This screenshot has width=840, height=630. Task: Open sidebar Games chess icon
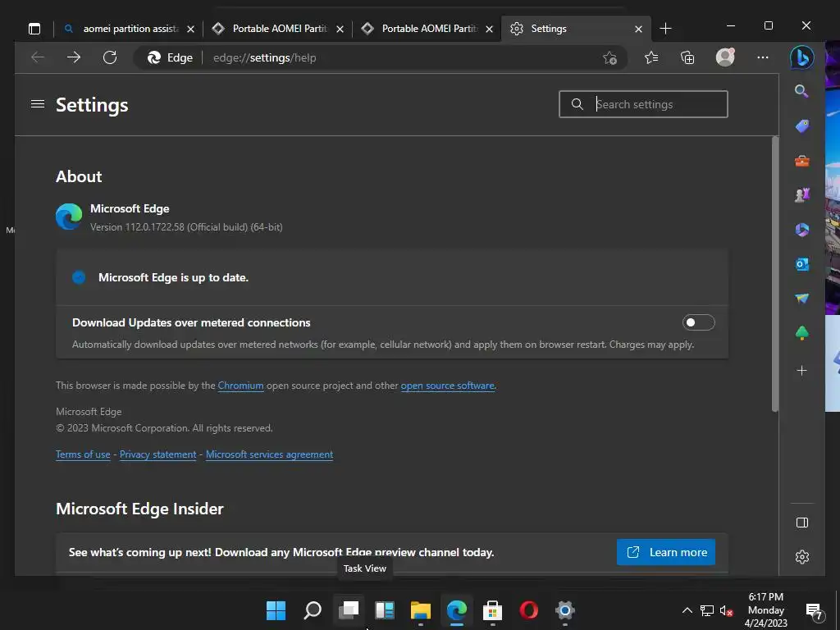(x=802, y=195)
